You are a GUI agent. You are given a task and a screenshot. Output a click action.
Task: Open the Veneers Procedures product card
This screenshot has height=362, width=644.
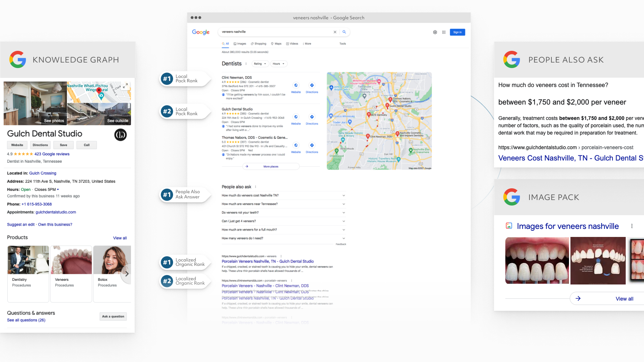[71, 274]
